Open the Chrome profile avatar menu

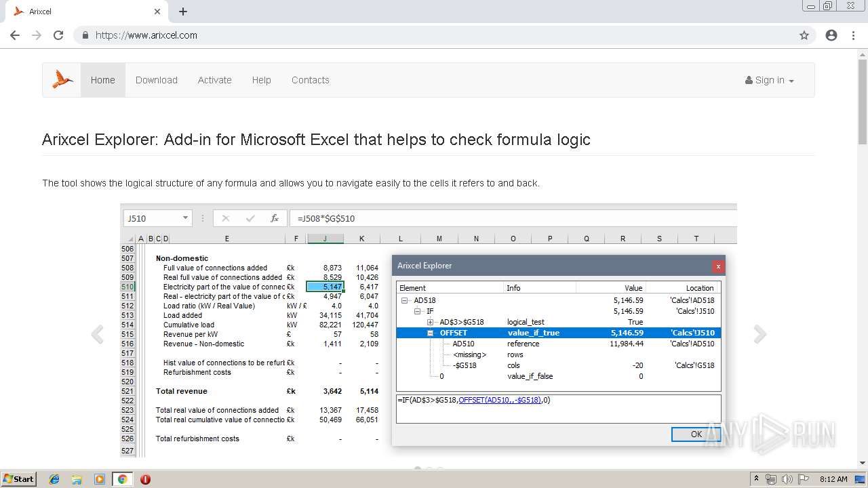[831, 35]
